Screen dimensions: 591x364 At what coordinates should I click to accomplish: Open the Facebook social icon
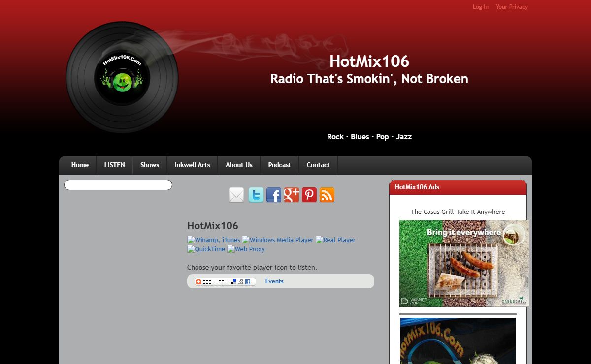[x=273, y=195]
